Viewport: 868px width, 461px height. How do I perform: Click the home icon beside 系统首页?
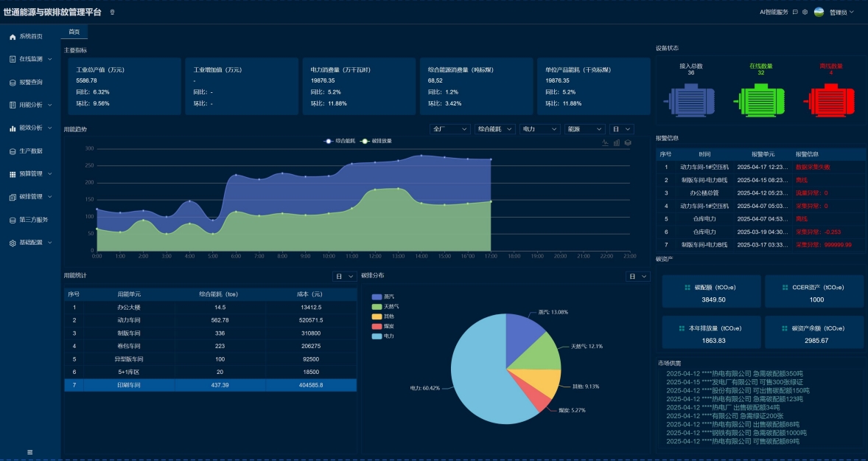tap(13, 36)
